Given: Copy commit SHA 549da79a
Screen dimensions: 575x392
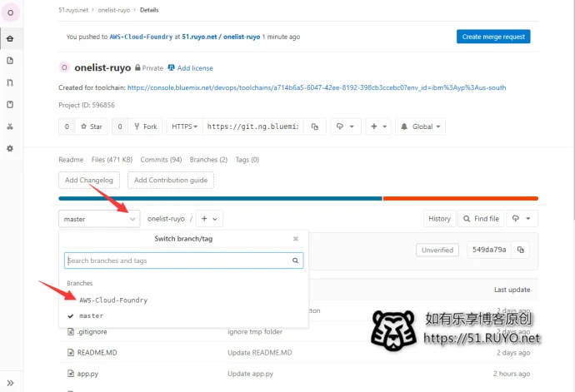Looking at the screenshot, I should click(520, 250).
